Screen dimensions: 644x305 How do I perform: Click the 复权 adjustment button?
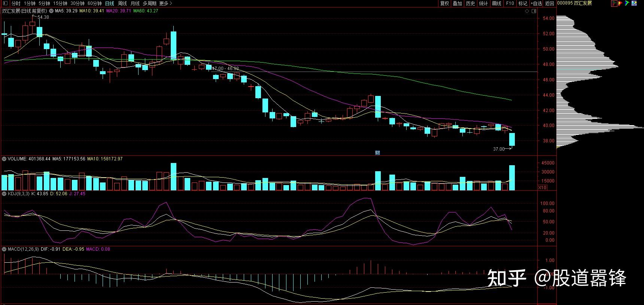[x=444, y=3]
